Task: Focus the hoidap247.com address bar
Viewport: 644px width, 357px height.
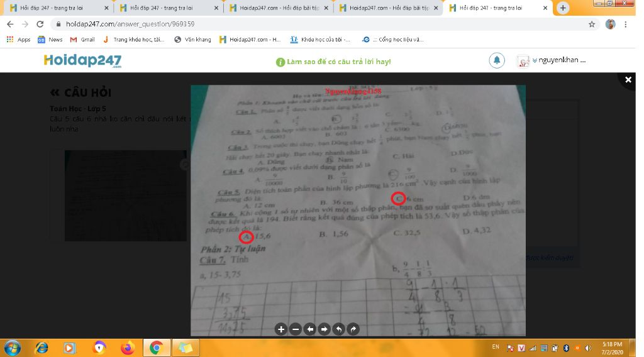Action: click(x=325, y=25)
